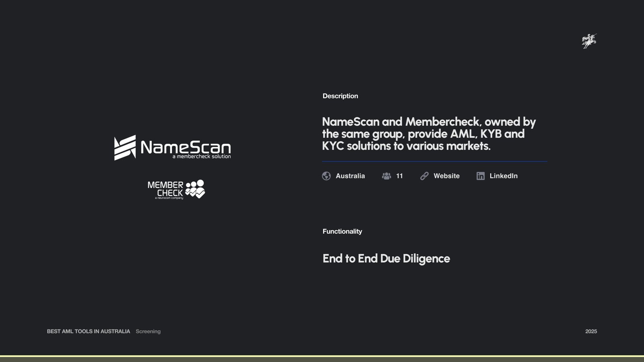Click the 2025 year label

[x=591, y=331]
